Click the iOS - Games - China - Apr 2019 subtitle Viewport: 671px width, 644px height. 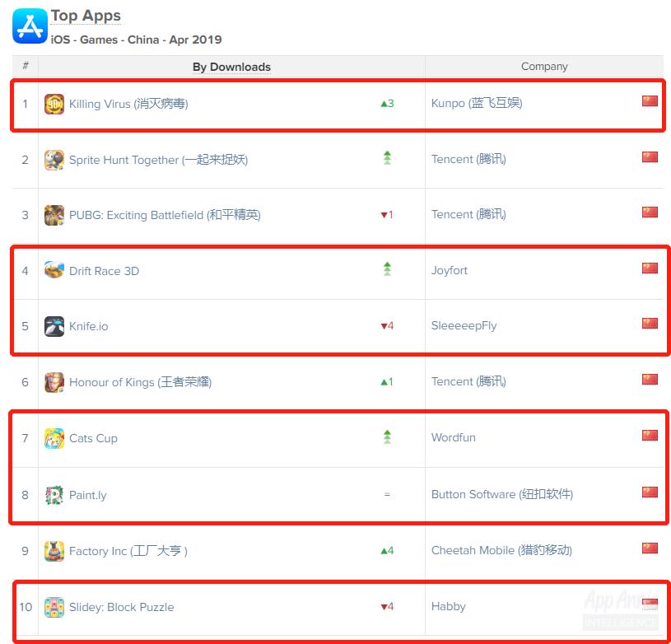coord(136,40)
